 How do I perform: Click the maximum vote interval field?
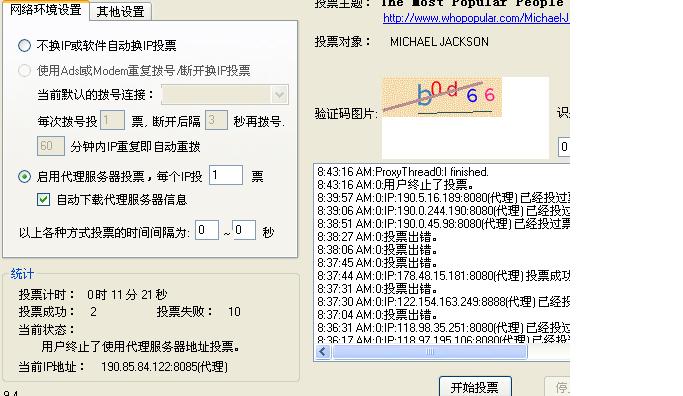(244, 230)
